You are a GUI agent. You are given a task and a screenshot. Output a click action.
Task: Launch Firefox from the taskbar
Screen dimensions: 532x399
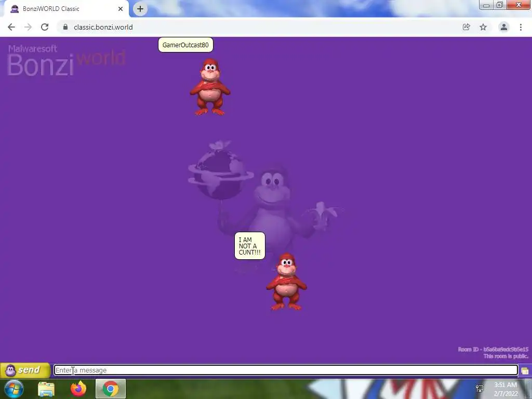pos(78,389)
